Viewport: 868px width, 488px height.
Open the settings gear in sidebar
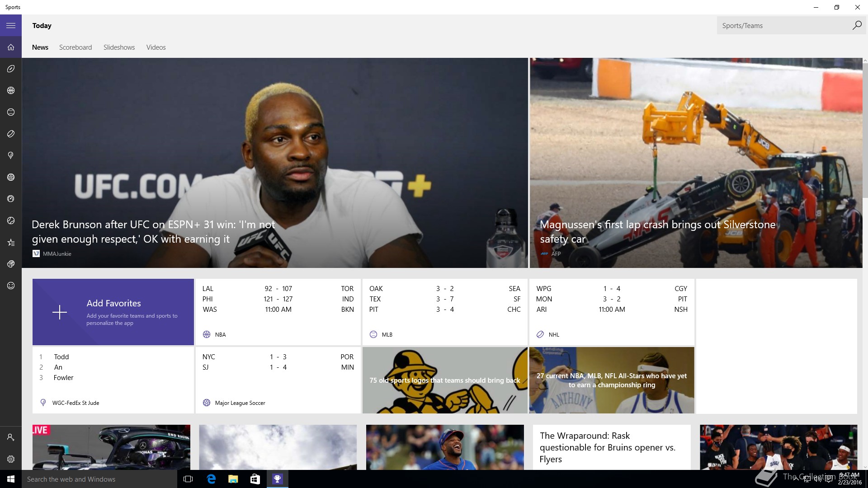11,459
